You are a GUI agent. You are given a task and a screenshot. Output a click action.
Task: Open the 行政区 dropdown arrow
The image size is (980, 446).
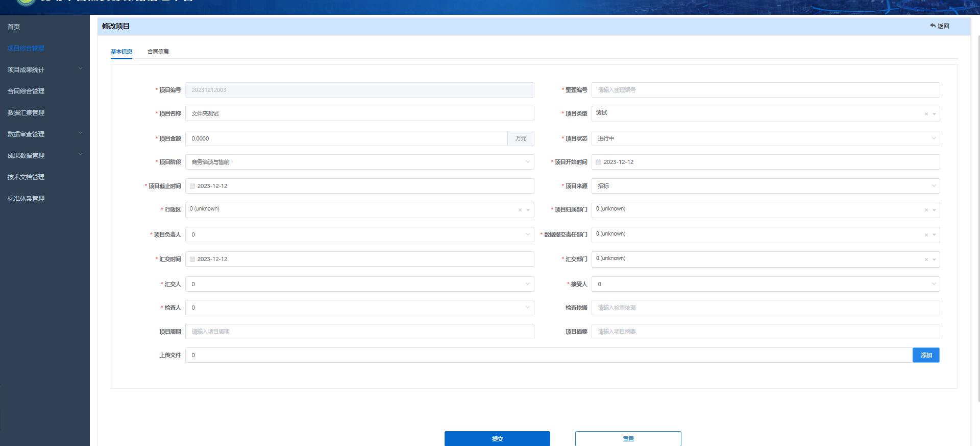pos(528,210)
